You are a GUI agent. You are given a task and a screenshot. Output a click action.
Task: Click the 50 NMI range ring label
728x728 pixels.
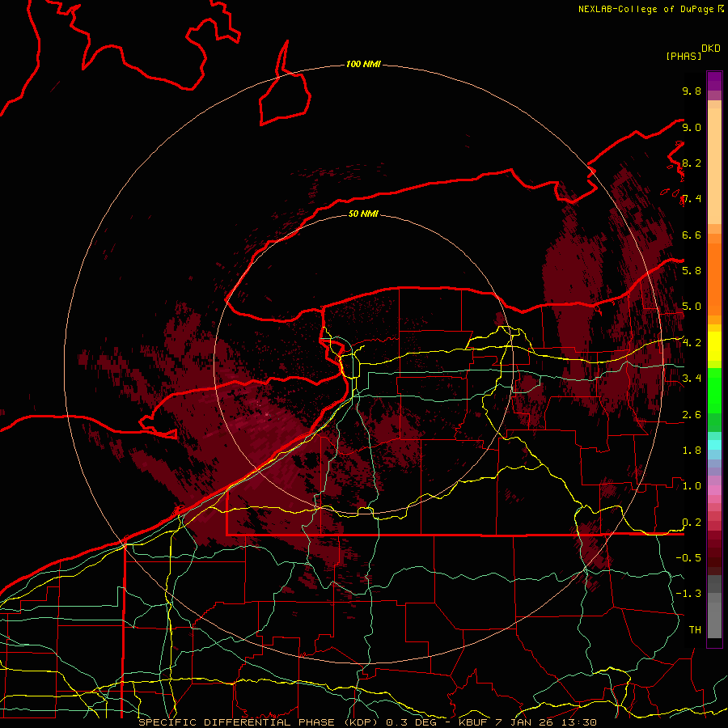tap(363, 214)
